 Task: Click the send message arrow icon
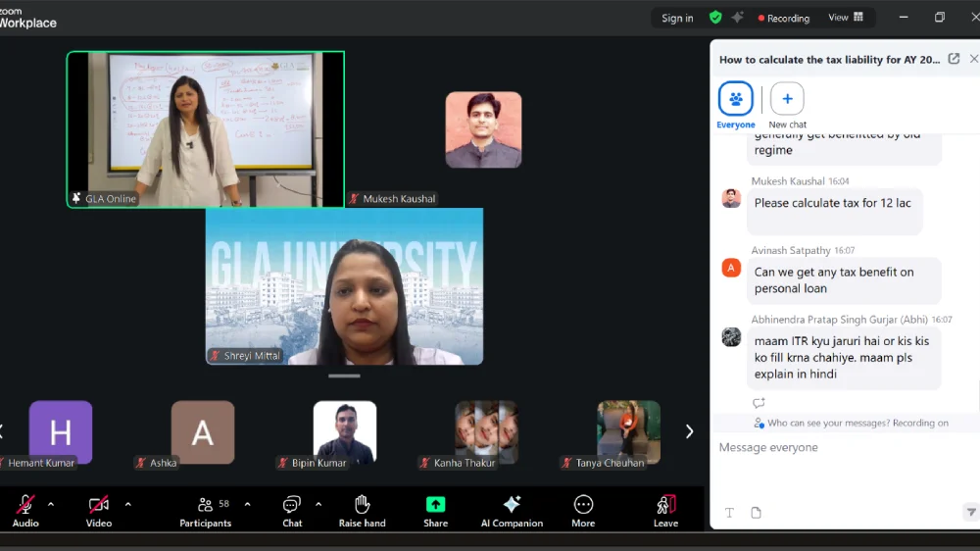coord(970,512)
